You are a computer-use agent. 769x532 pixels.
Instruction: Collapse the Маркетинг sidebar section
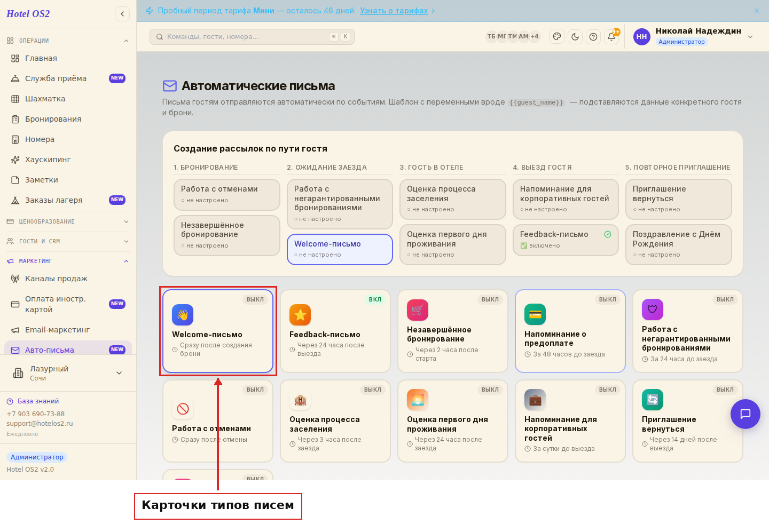68,261
